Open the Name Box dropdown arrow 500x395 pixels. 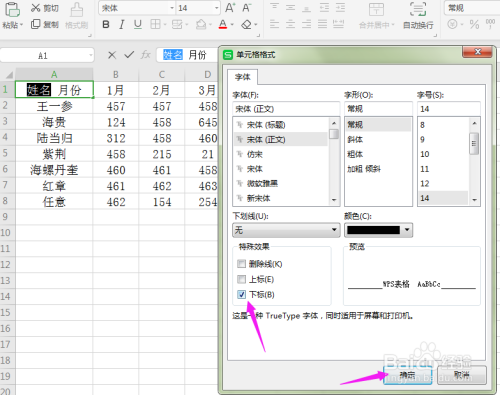pos(91,55)
